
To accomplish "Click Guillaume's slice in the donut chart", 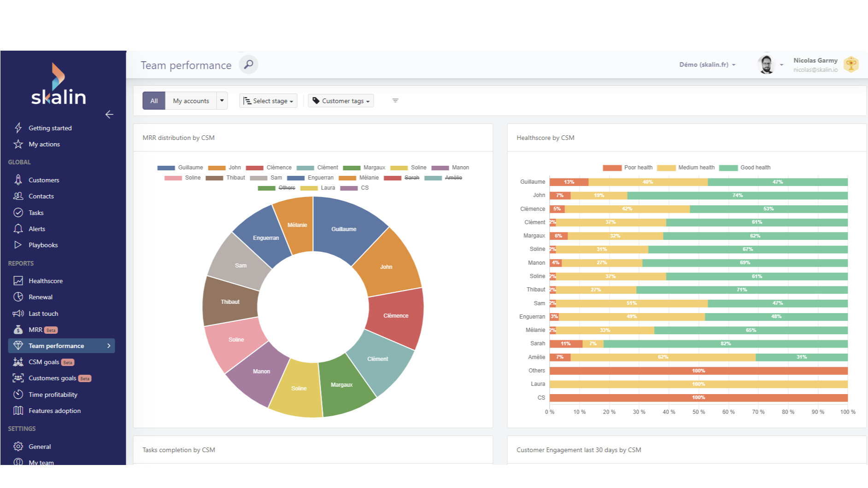I will 344,229.
